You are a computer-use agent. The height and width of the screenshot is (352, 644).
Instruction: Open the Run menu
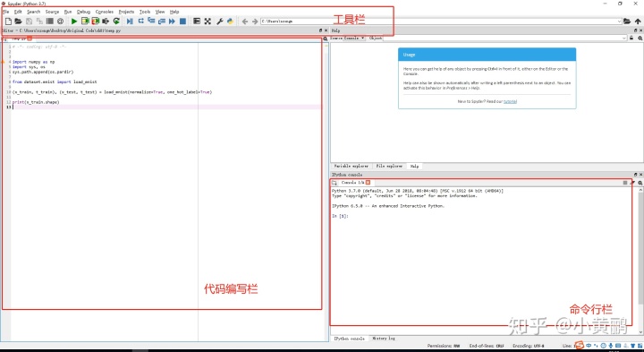click(68, 12)
